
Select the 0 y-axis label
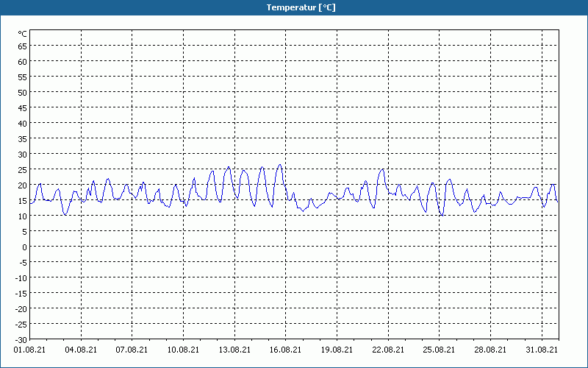click(x=25, y=247)
